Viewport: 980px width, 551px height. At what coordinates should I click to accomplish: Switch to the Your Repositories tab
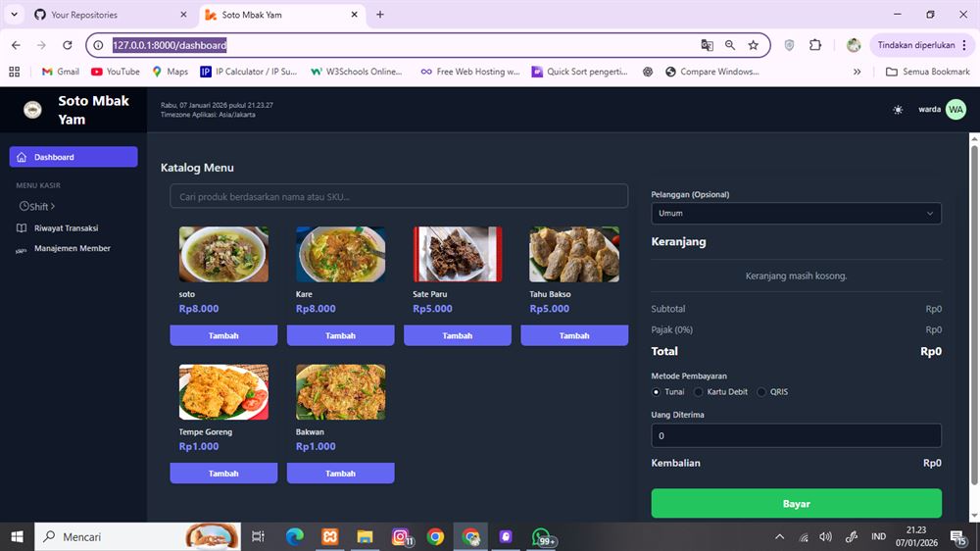click(111, 15)
